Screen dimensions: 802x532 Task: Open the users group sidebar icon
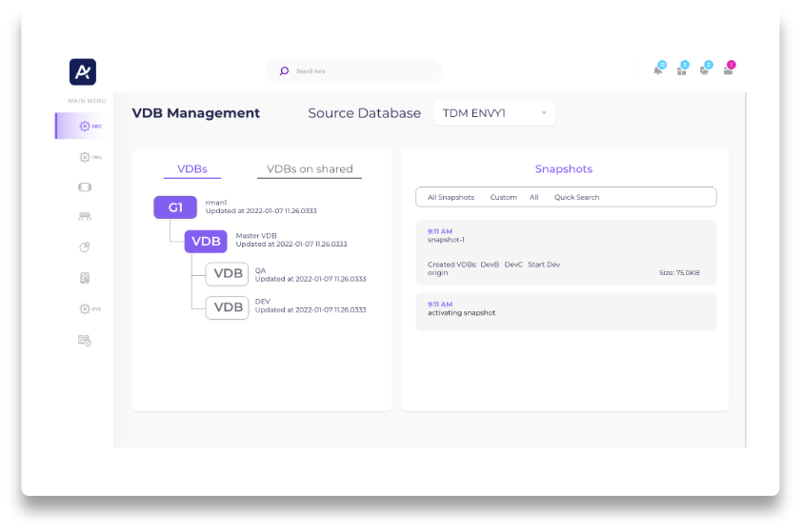point(85,217)
